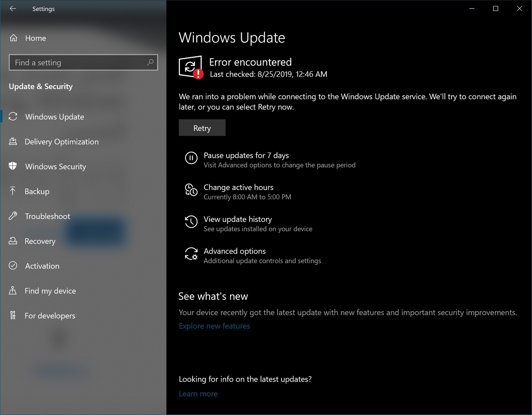
Task: Click the Windows Update sync arrows sidebar icon
Action: click(13, 116)
